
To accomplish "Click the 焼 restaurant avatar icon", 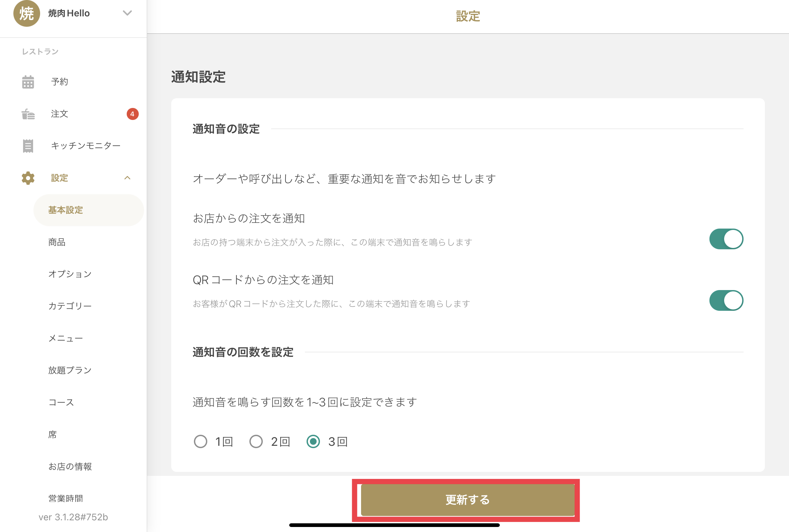I will [26, 13].
